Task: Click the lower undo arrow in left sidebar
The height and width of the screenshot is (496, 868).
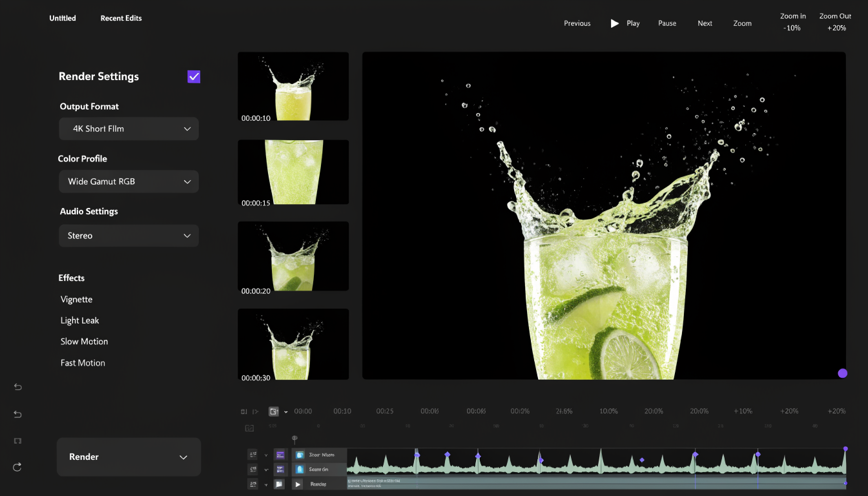Action: coord(18,415)
